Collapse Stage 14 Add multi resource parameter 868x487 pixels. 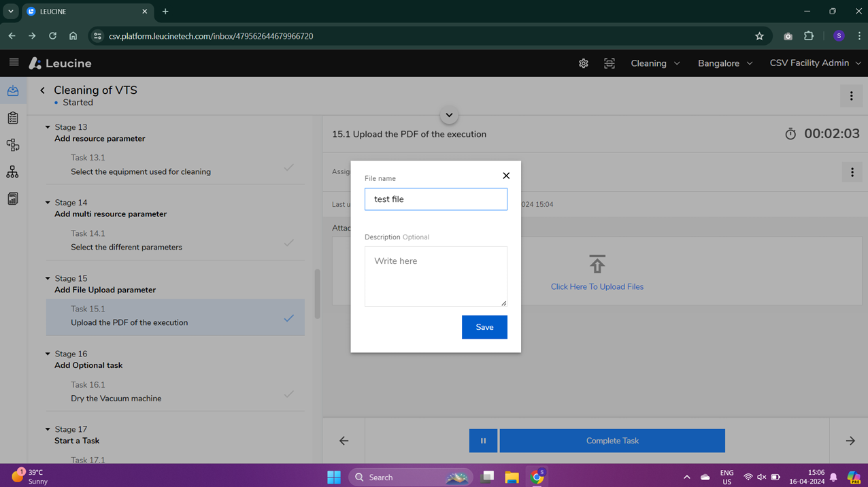pyautogui.click(x=48, y=203)
